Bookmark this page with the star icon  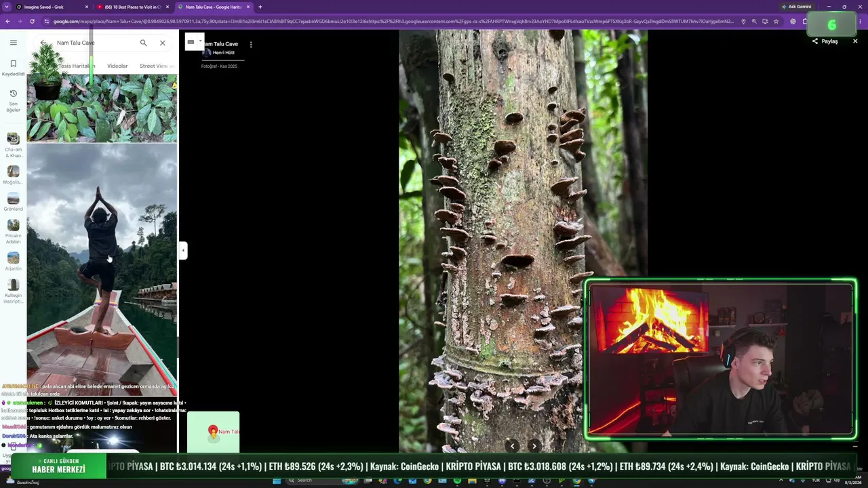[x=776, y=21]
